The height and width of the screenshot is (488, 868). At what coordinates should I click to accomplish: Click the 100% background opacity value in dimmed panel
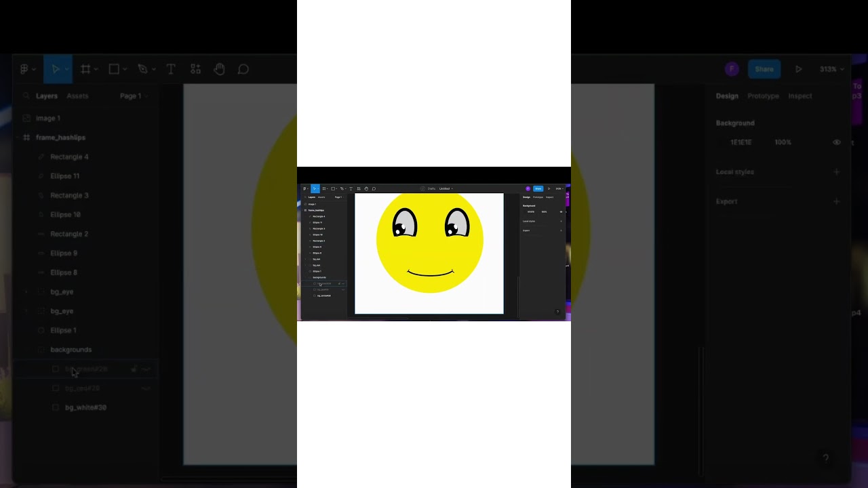(x=783, y=142)
